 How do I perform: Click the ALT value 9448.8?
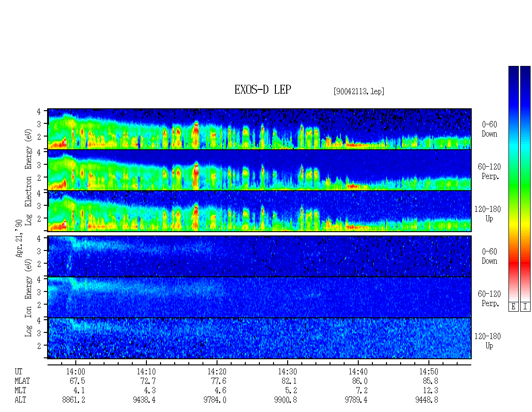pos(427,400)
